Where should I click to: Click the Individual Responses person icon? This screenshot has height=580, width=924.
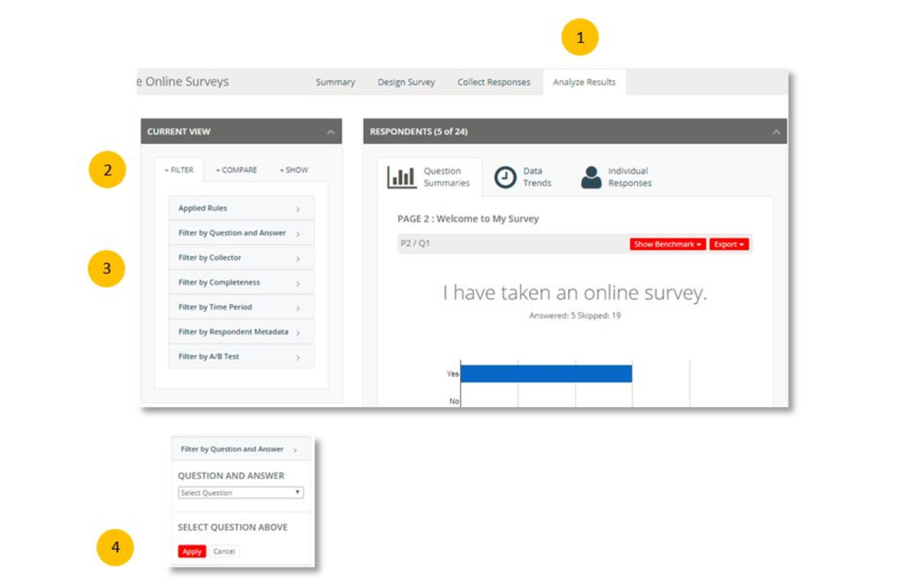pyautogui.click(x=591, y=177)
